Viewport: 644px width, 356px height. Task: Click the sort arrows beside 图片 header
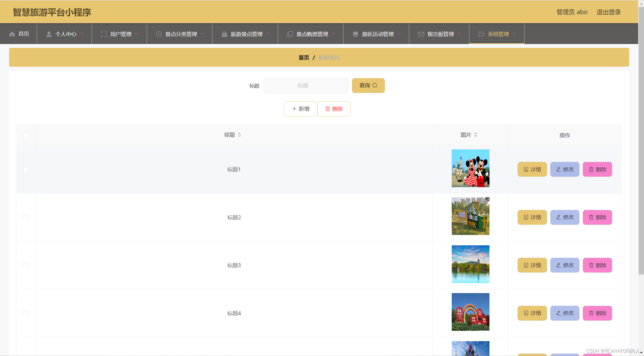click(475, 135)
